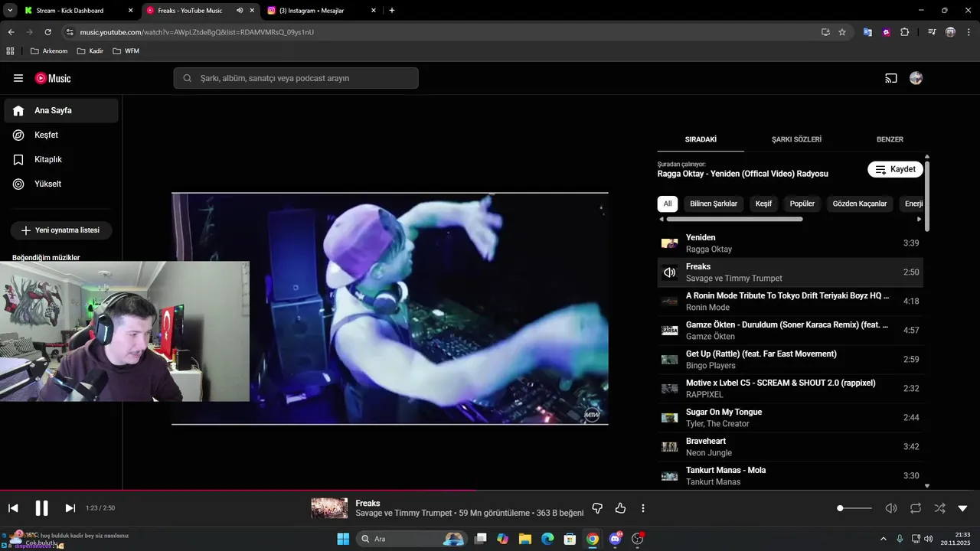Click the Freaks speaker playing icon
The image size is (980, 551).
[669, 272]
